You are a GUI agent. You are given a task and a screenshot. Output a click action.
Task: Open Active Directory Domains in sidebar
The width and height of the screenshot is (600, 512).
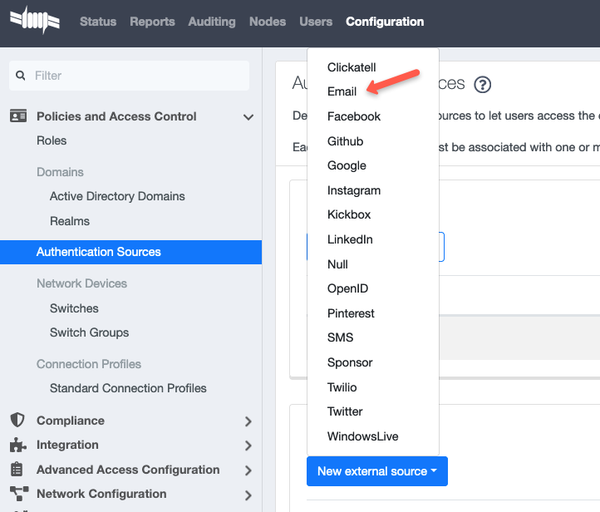pyautogui.click(x=117, y=196)
